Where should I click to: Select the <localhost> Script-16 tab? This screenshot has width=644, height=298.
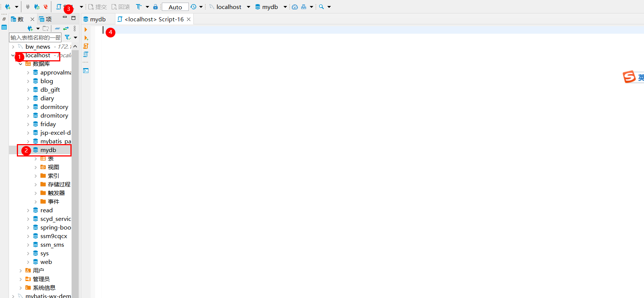coord(151,19)
